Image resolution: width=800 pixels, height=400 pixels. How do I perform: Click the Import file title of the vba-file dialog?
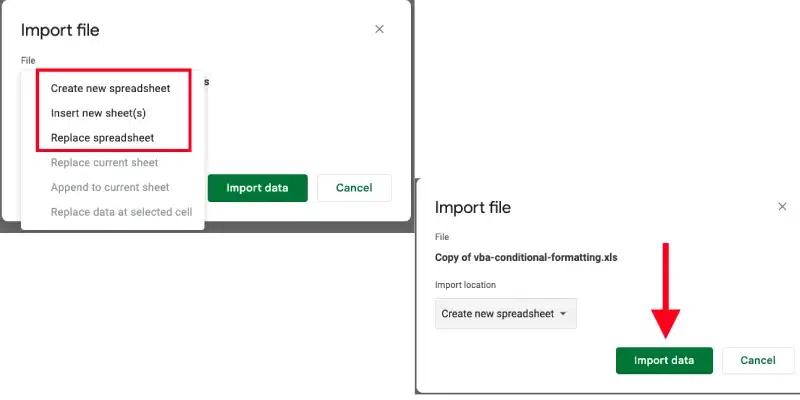point(473,208)
